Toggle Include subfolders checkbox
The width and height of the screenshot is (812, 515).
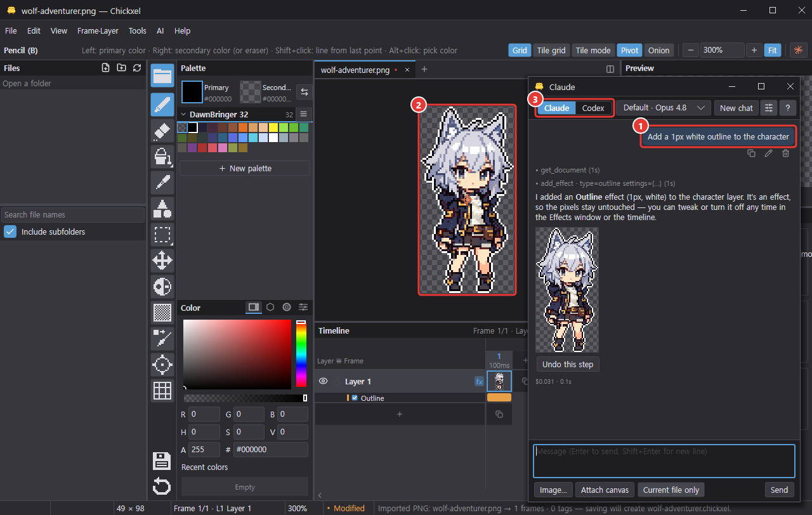pos(10,231)
